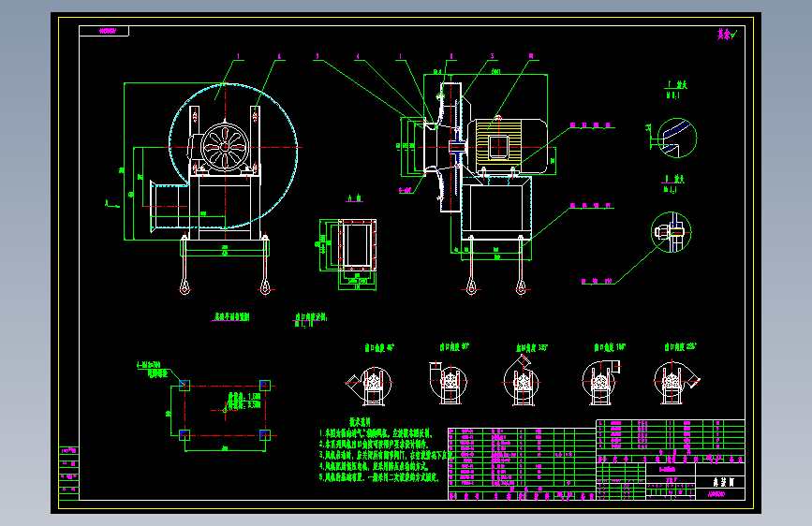This screenshot has width=812, height=526.
Task: Click the magenta drawing code at title block bottom
Action: (x=716, y=494)
